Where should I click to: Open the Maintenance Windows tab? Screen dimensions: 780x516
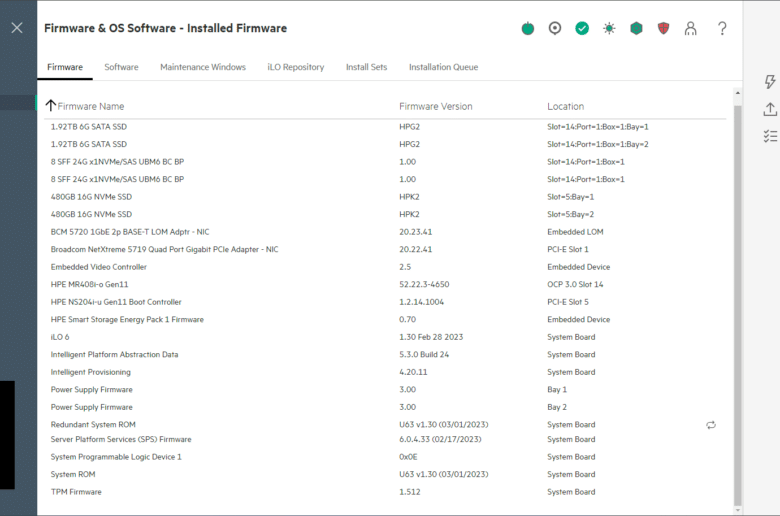[x=203, y=67]
